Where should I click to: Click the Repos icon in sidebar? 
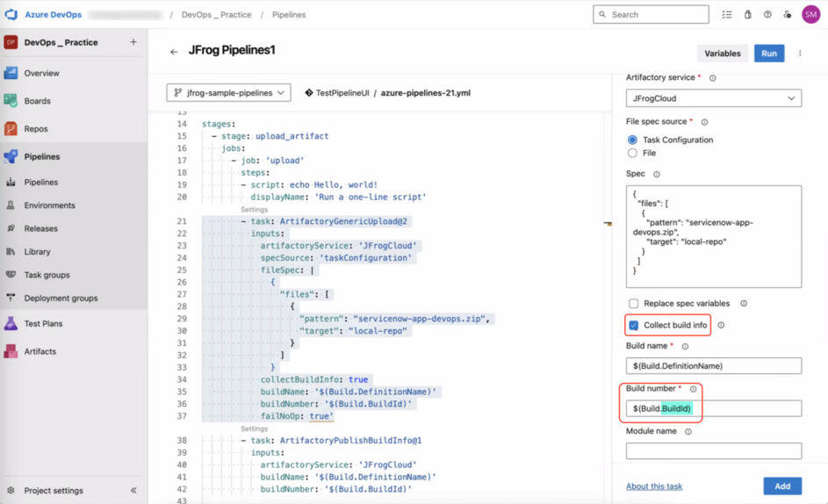[x=11, y=128]
